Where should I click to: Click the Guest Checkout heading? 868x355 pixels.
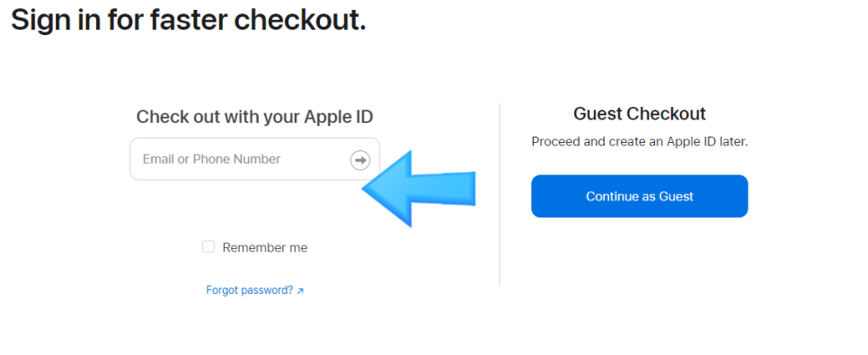point(640,113)
